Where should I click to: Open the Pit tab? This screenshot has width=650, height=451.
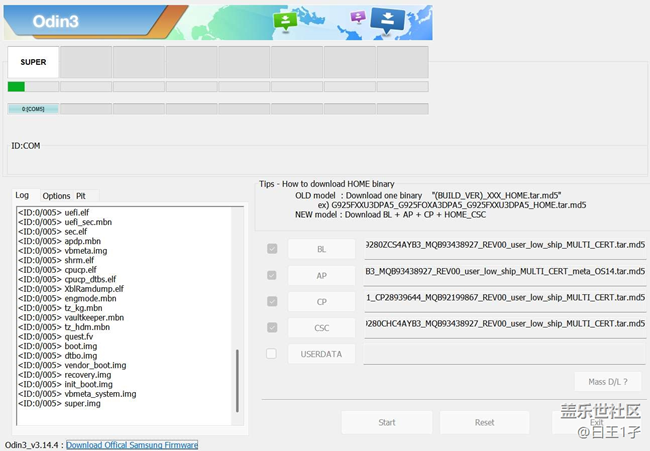coord(81,196)
